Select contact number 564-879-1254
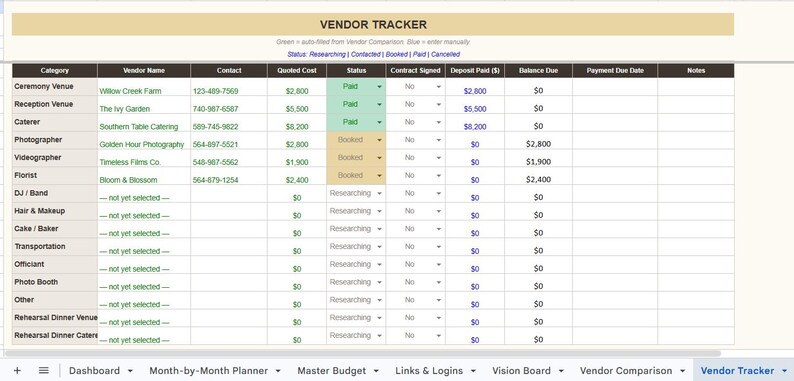794x381 pixels. [x=229, y=175]
